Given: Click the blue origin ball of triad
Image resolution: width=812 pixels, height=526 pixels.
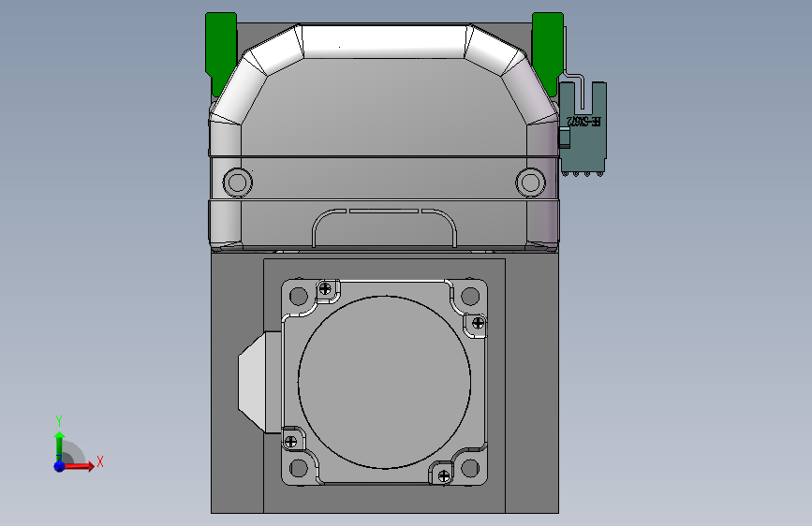Looking at the screenshot, I should [60, 466].
